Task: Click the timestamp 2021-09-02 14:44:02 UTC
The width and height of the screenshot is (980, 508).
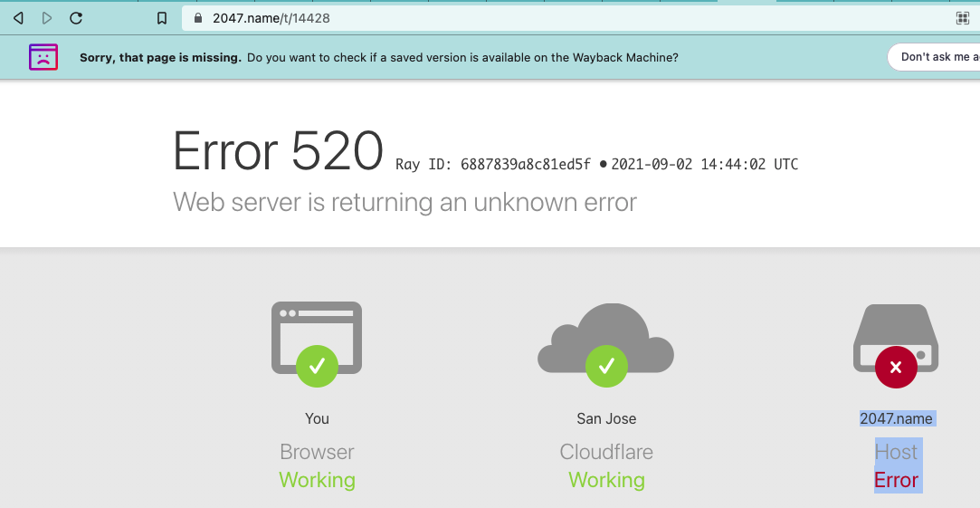Action: pos(704,165)
